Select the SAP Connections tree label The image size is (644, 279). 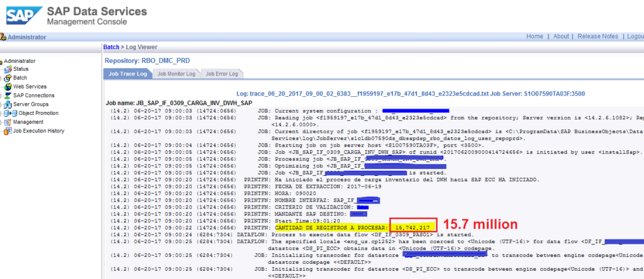coord(34,95)
